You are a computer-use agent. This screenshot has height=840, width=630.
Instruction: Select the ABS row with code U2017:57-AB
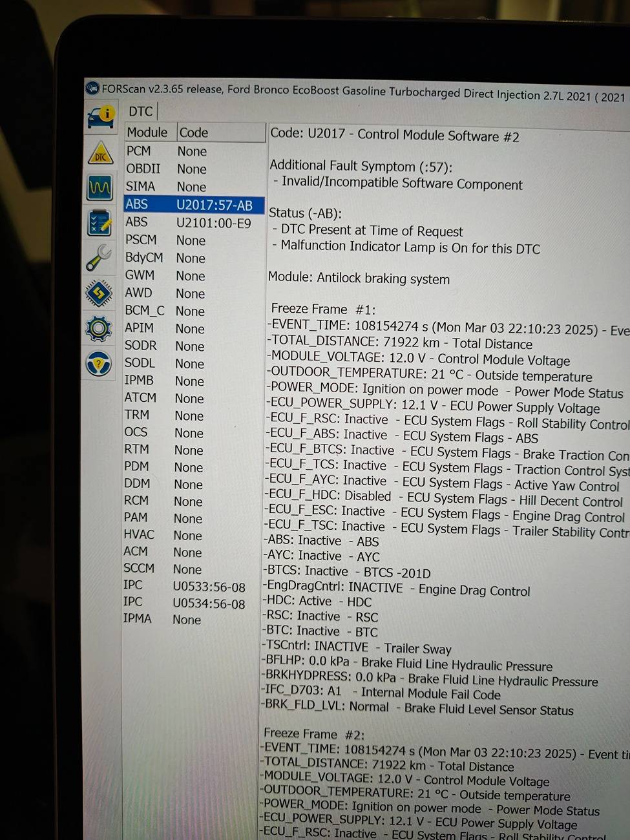coord(194,205)
